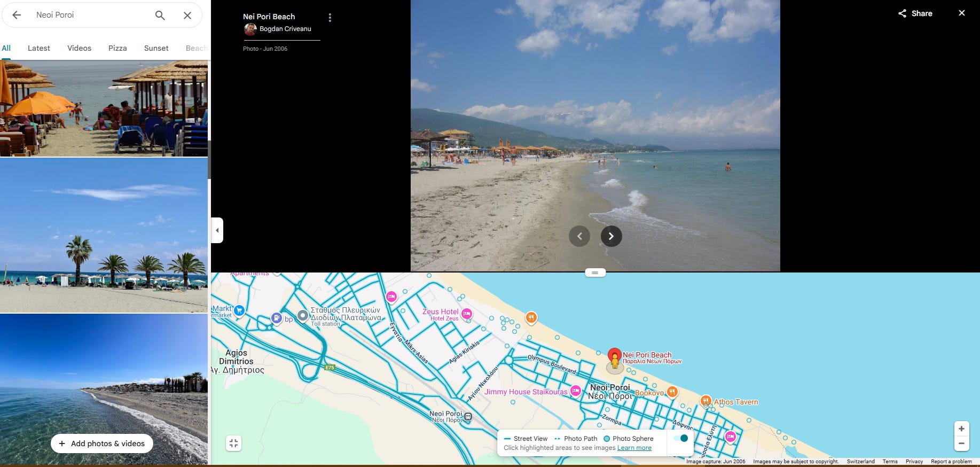Click the photo/map divider handle

pyautogui.click(x=595, y=273)
